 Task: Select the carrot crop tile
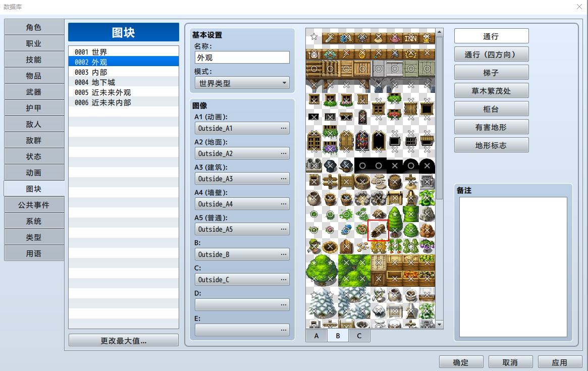coord(395,247)
